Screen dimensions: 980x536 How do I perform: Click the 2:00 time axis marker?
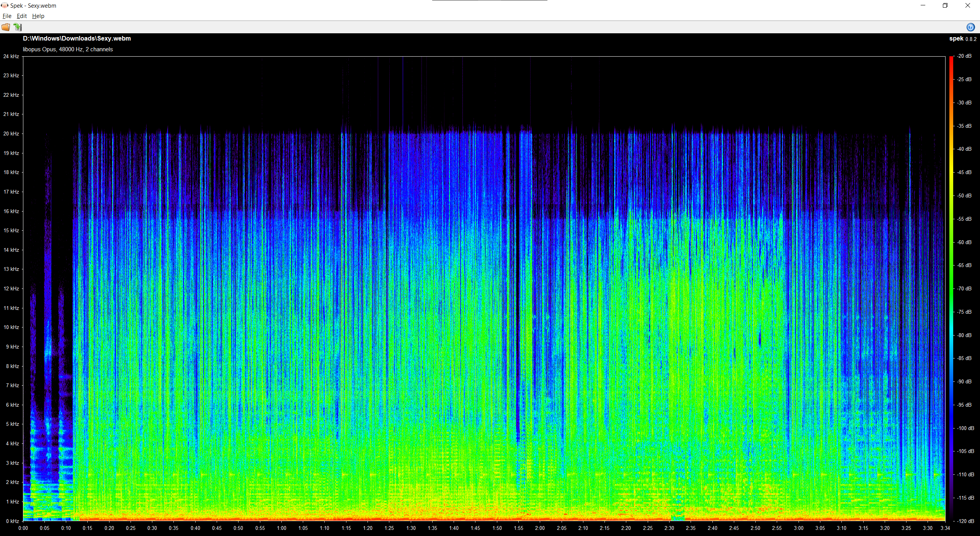pos(540,528)
